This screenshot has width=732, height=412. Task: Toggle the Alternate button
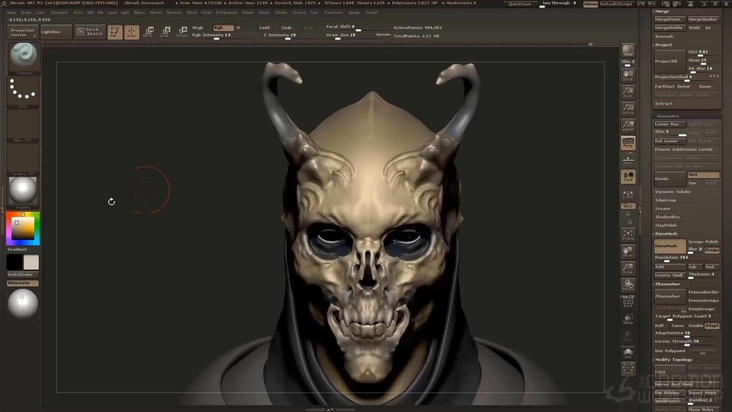coord(23,283)
